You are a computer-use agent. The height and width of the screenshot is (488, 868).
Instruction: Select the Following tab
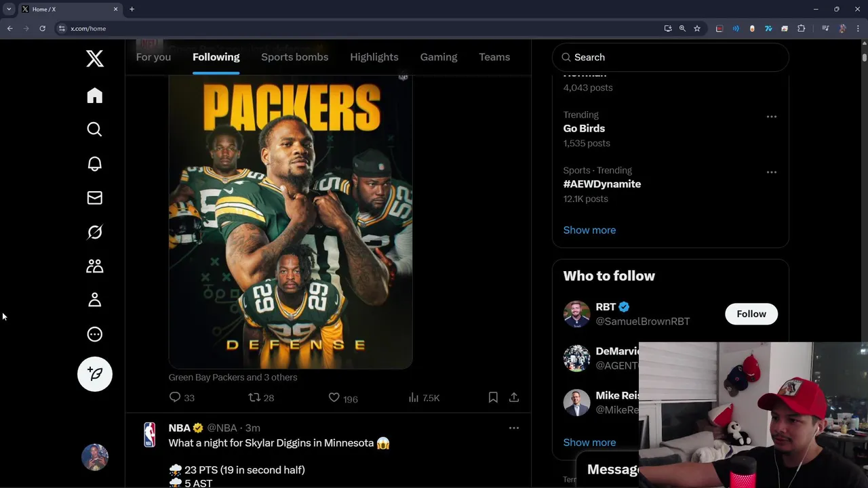[x=216, y=57]
